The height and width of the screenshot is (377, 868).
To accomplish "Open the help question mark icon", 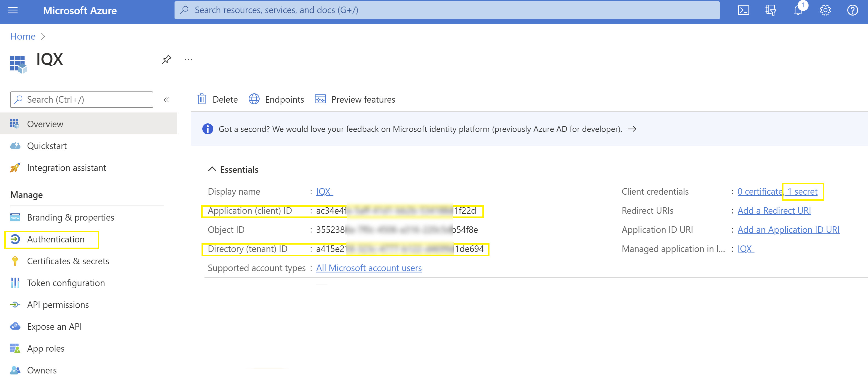I will click(x=852, y=10).
